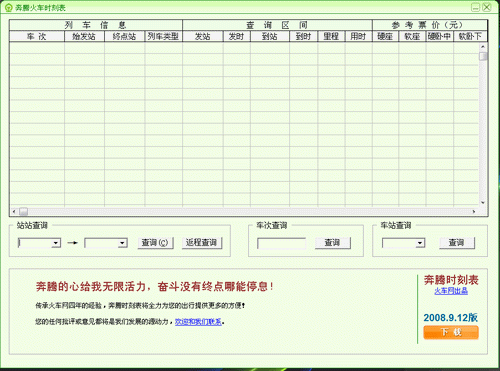Expand the 车站查询 station dropdown
500x371 pixels.
point(420,243)
